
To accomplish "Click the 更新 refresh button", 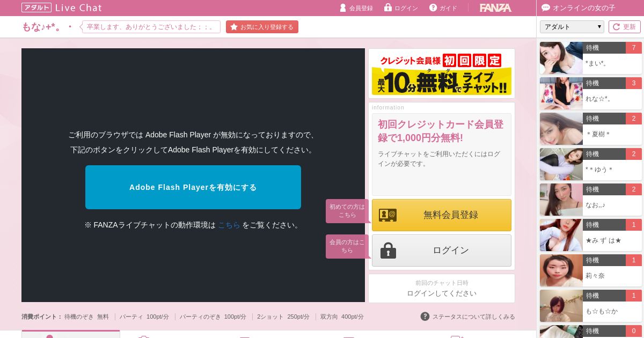I will pyautogui.click(x=625, y=27).
